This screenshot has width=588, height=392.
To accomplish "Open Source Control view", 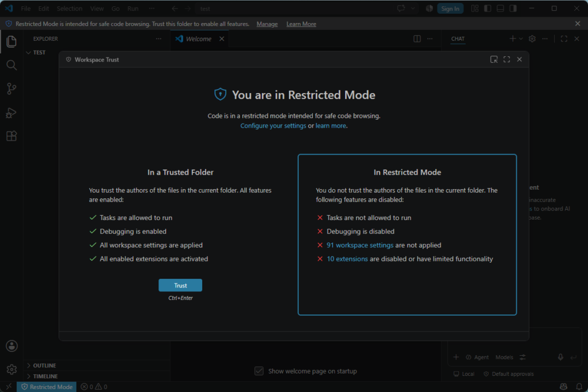I will click(x=11, y=89).
